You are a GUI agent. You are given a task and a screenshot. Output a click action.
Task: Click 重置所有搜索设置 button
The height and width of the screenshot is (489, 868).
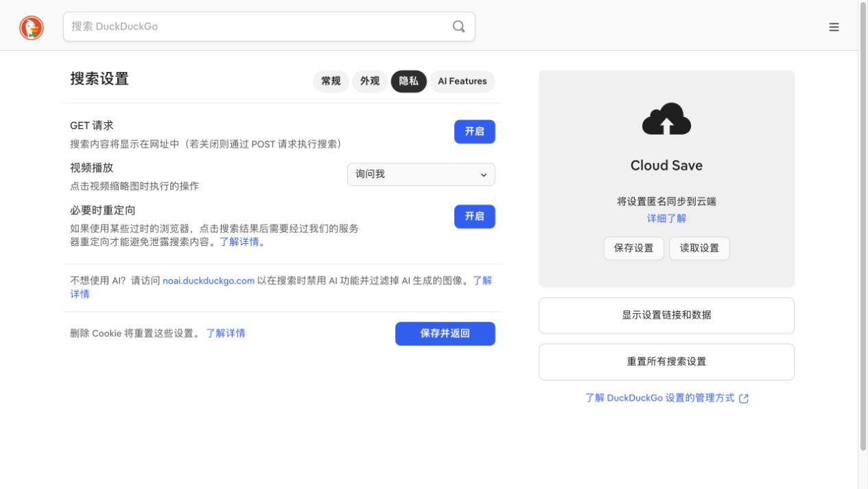(x=666, y=362)
